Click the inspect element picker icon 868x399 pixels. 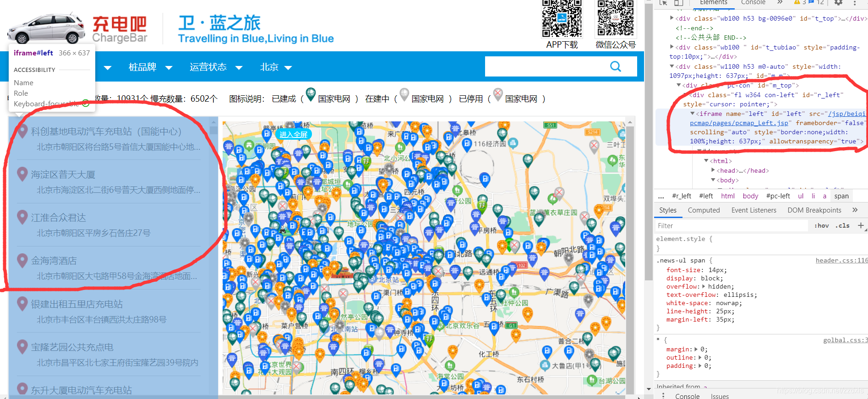(x=663, y=3)
